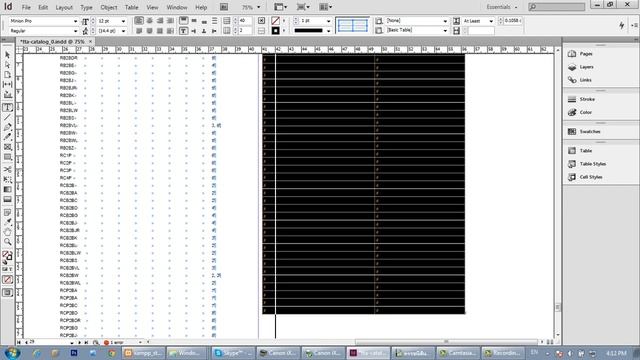Select the Note tool
Screen dimensions: 640x360
click(x=7, y=212)
